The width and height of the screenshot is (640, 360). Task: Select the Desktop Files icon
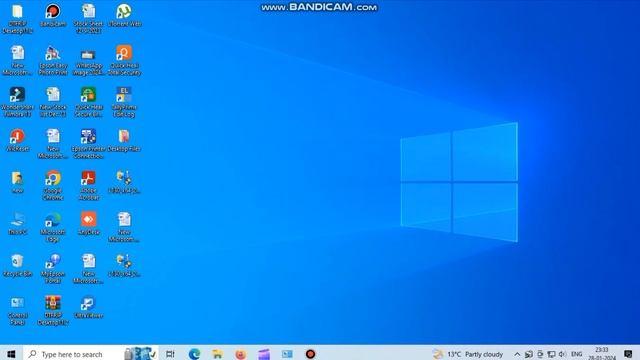(124, 140)
